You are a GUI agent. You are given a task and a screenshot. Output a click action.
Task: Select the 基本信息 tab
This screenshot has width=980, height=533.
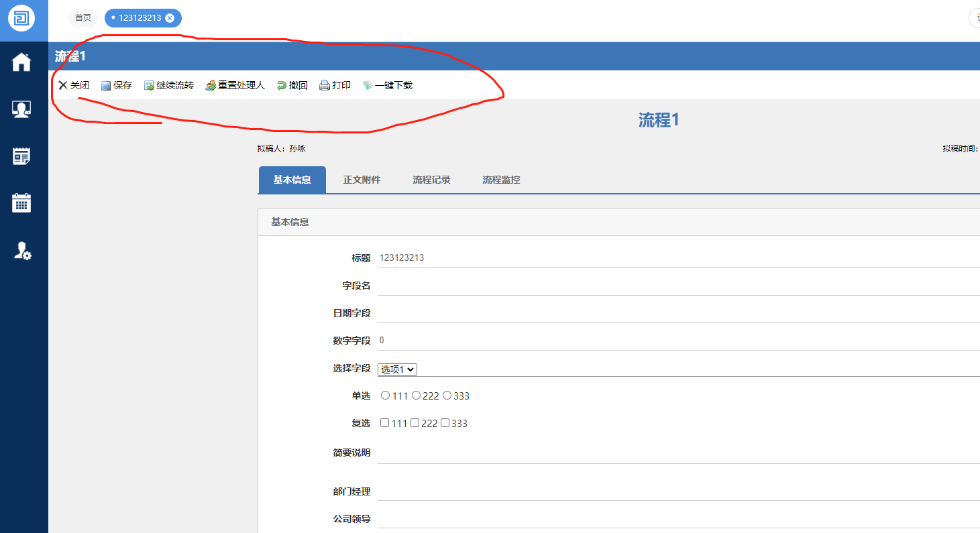(x=292, y=180)
